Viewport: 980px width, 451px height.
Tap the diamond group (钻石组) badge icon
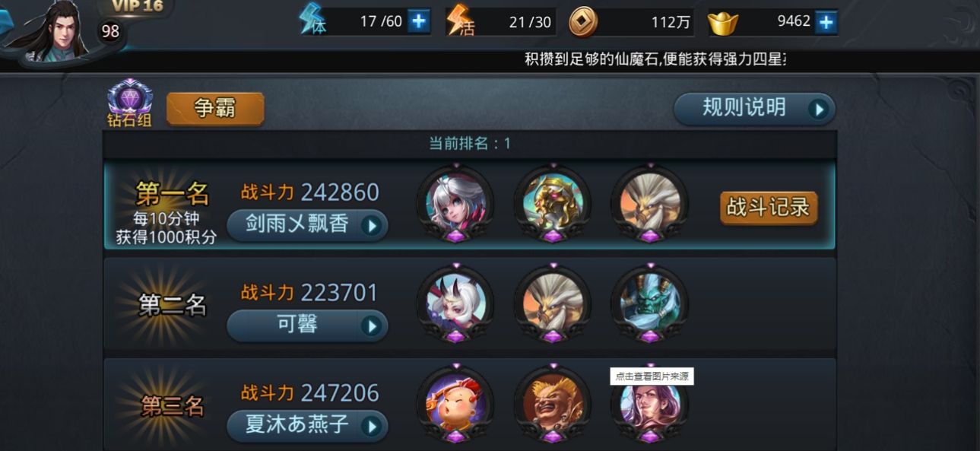(130, 97)
